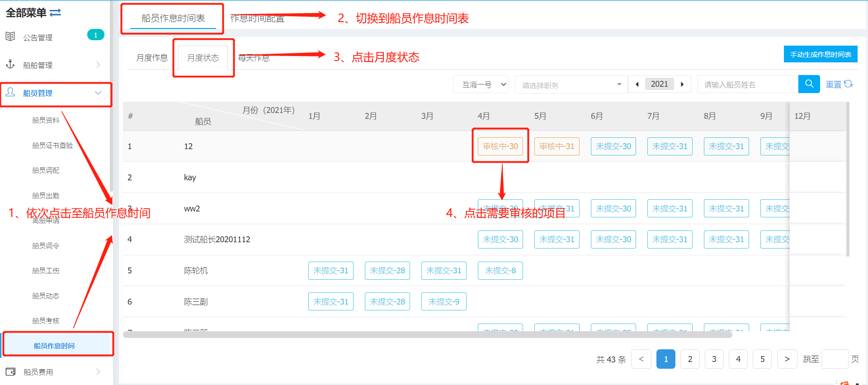
Task: Expand the 船员费用 chevron
Action: (x=98, y=371)
